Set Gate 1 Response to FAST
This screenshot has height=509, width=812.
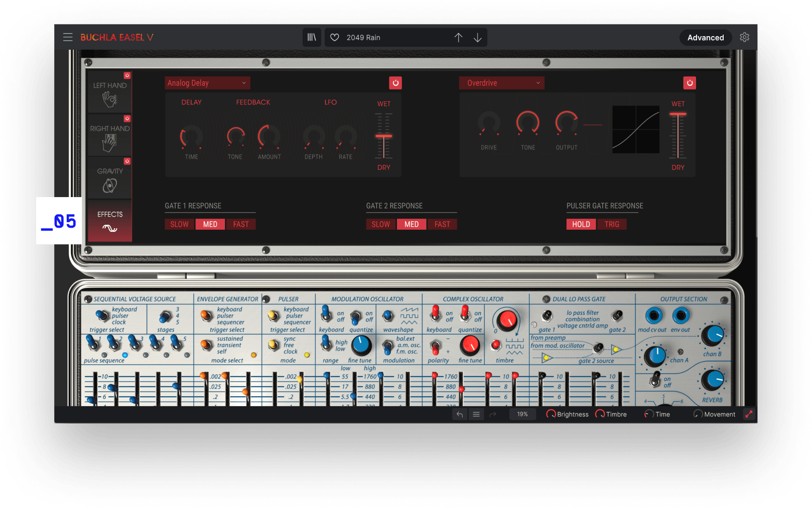point(241,224)
